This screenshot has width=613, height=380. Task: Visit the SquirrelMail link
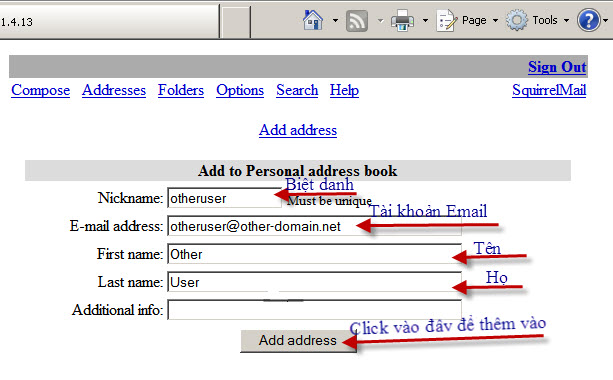click(549, 90)
